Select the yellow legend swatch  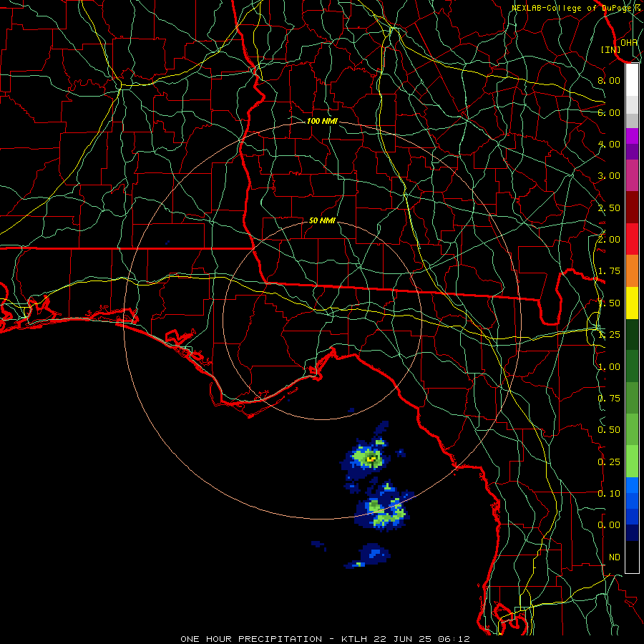tap(632, 303)
